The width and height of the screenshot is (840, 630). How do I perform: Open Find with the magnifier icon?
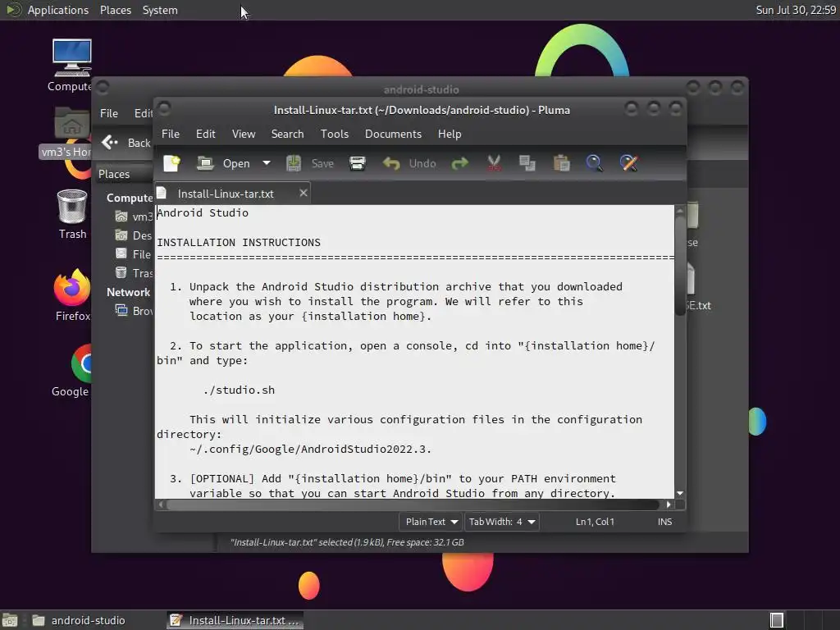(595, 163)
